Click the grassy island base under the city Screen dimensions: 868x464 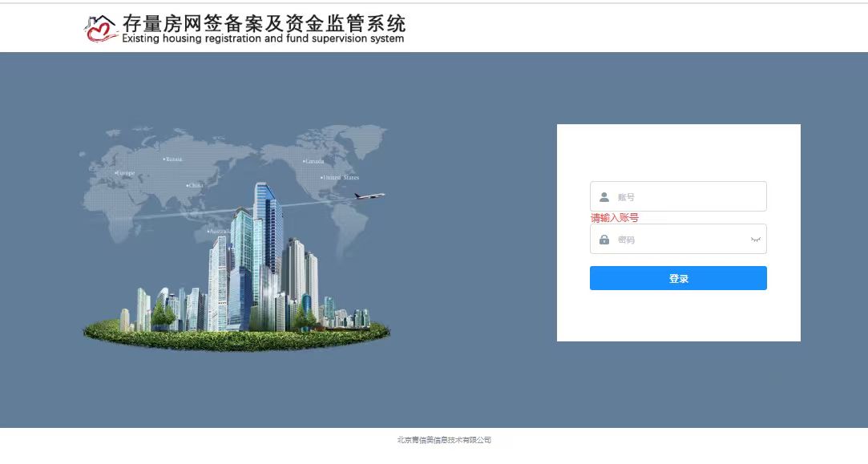click(236, 337)
